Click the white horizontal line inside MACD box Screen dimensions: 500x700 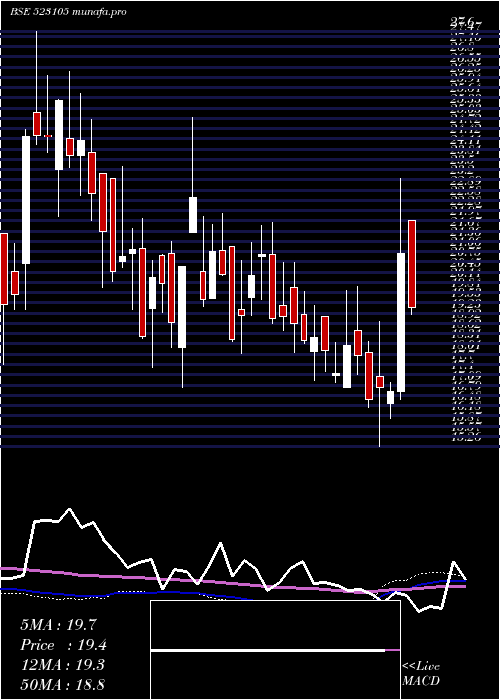(268, 650)
